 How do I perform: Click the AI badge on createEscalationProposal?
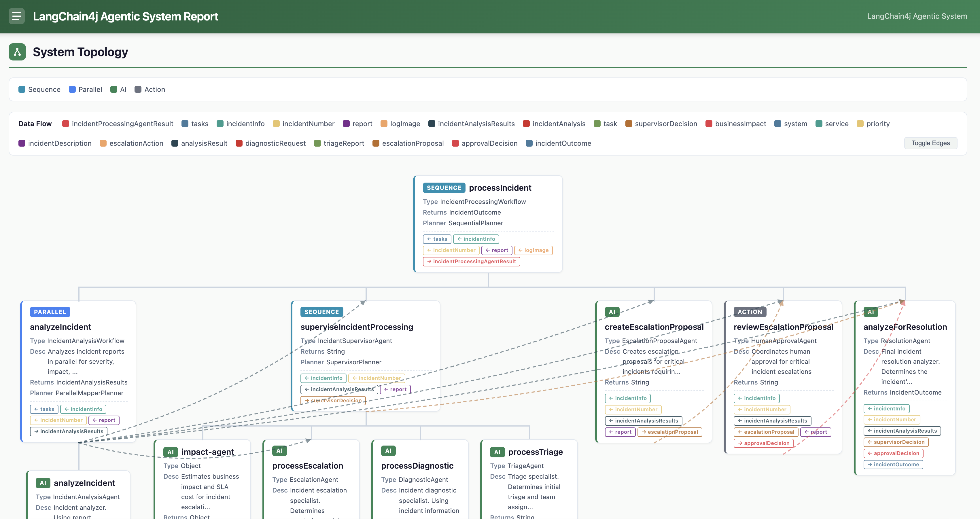612,312
